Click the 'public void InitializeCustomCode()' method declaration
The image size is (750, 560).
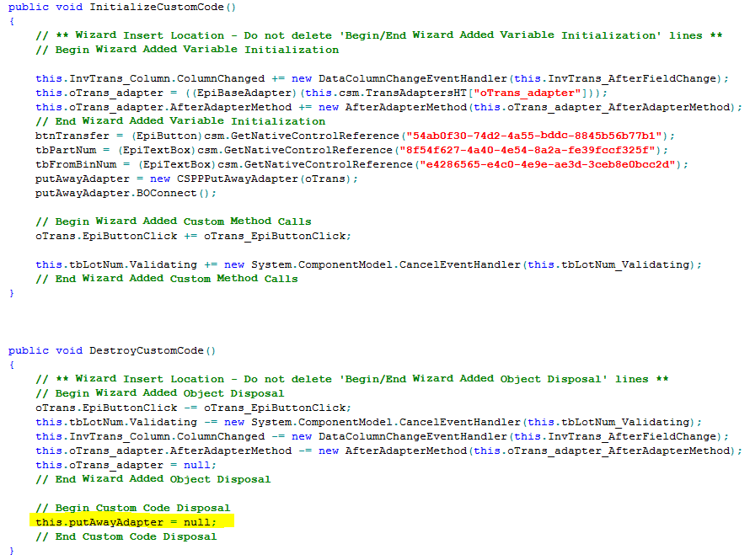pos(122,8)
